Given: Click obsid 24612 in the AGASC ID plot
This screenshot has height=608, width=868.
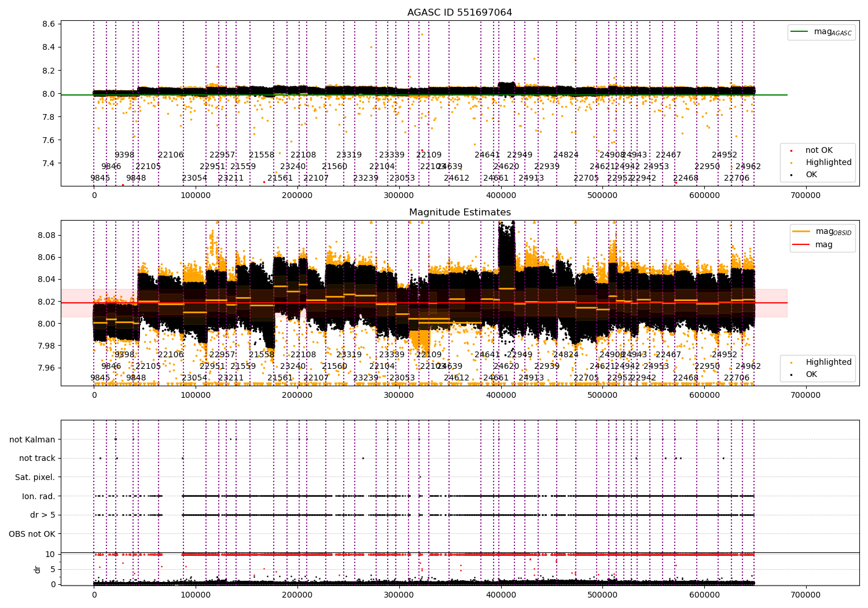Looking at the screenshot, I should [x=457, y=178].
